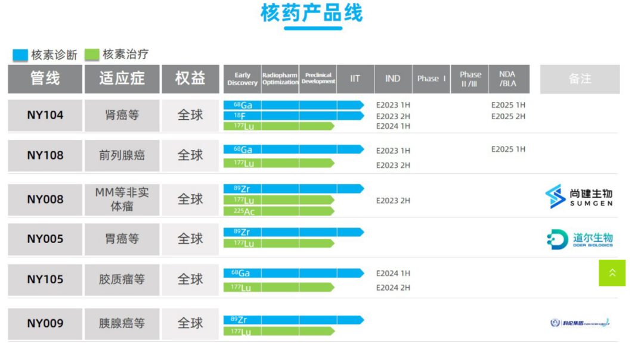The height and width of the screenshot is (352, 644).
Task: Select the NY005 pipeline cell
Action: click(45, 239)
